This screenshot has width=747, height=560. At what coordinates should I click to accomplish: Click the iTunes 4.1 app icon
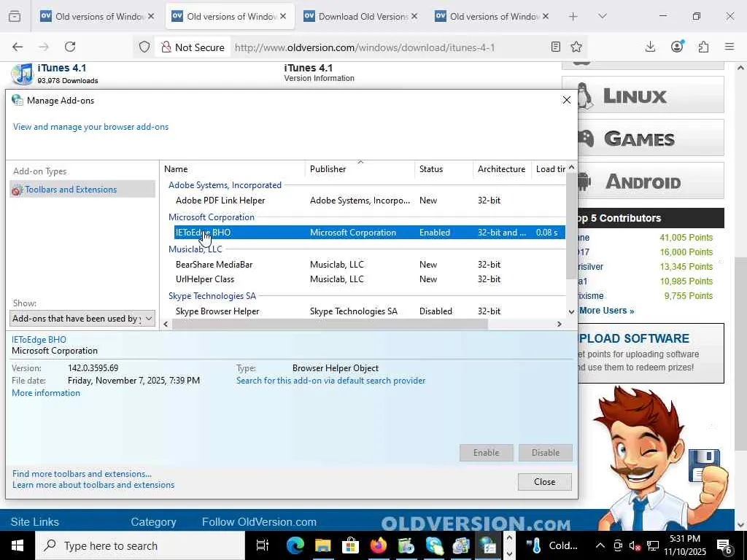(22, 74)
